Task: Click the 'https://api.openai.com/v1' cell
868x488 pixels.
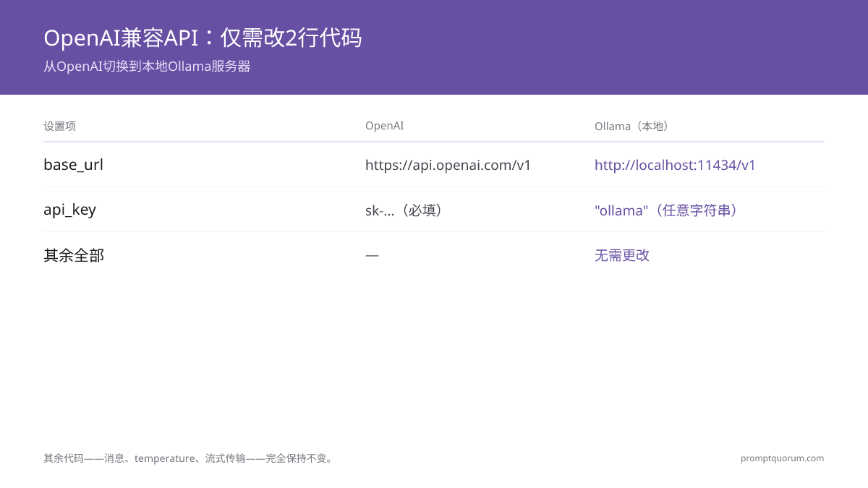Action: pos(448,165)
